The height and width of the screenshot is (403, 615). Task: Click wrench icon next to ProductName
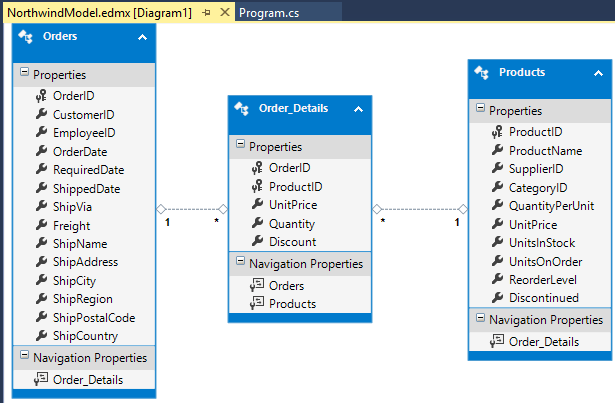tap(497, 150)
